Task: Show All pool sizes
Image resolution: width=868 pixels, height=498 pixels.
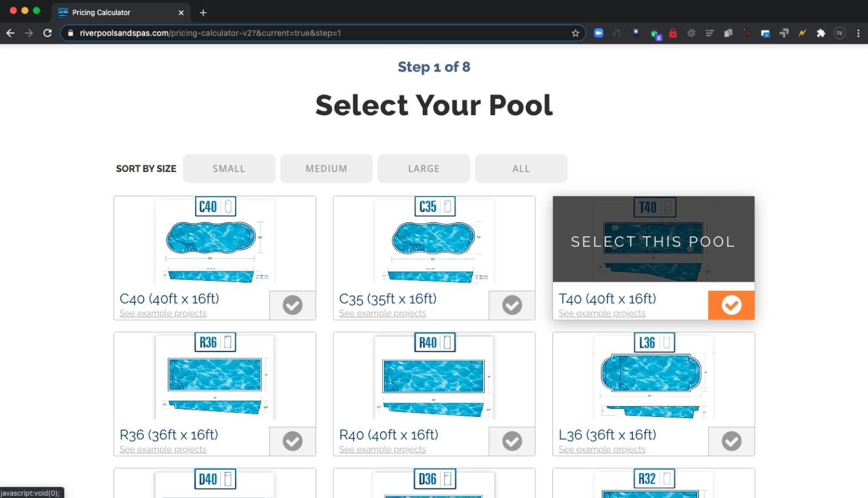Action: click(521, 168)
